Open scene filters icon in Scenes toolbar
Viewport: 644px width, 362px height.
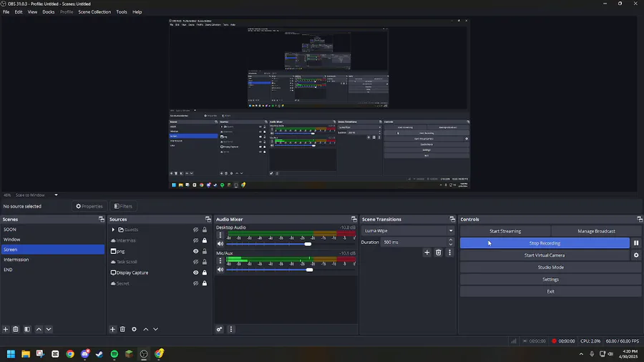coord(27,329)
